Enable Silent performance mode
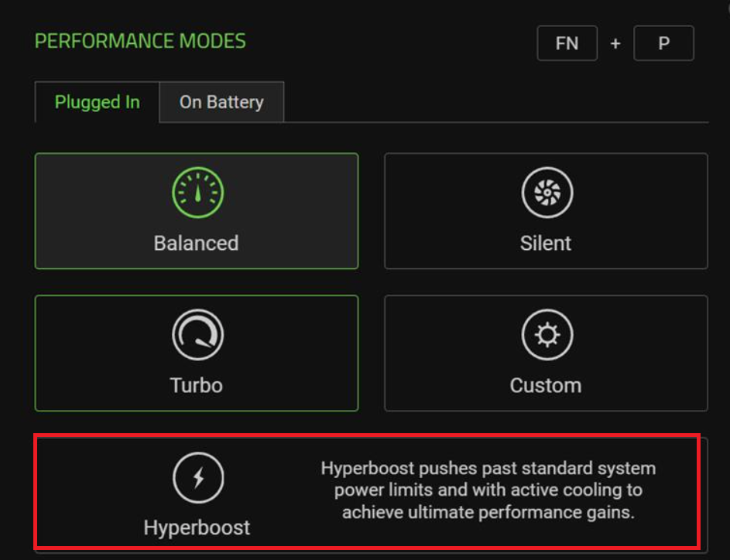 click(546, 210)
